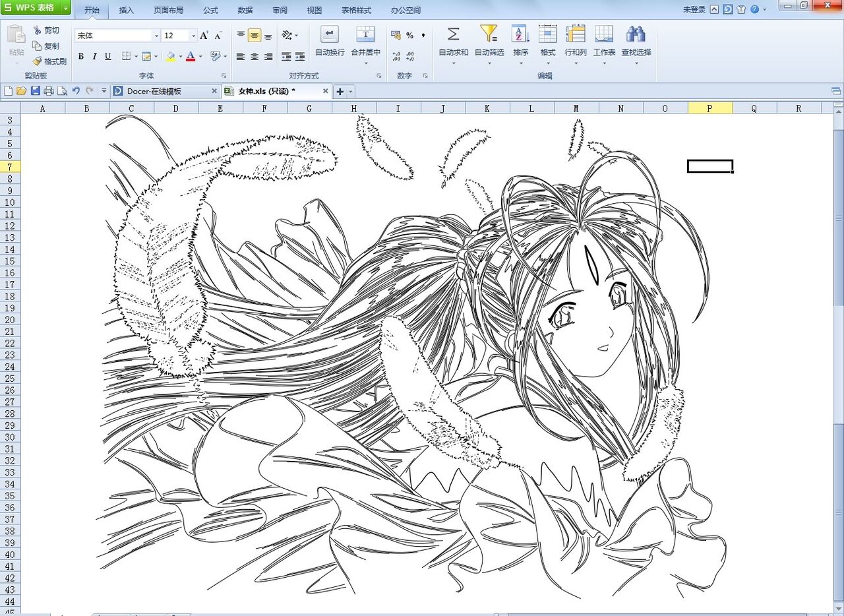Click the 未登录 login link

(694, 10)
